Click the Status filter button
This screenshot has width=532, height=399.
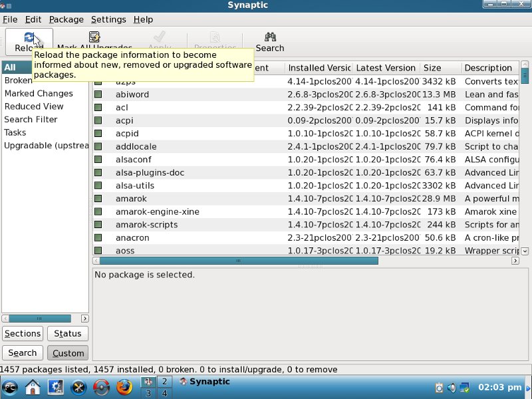(68, 334)
